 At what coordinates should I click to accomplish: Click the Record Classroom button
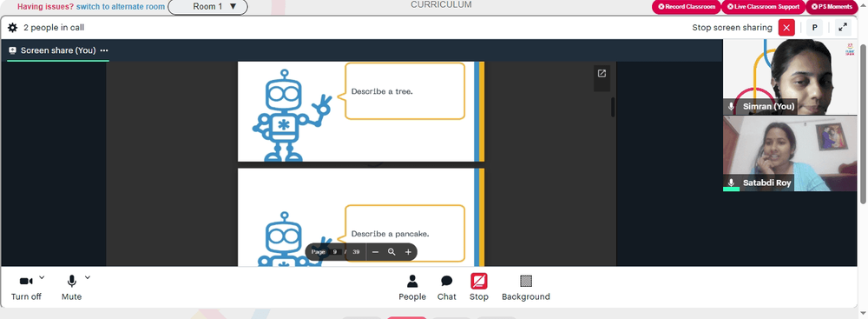[x=687, y=7]
